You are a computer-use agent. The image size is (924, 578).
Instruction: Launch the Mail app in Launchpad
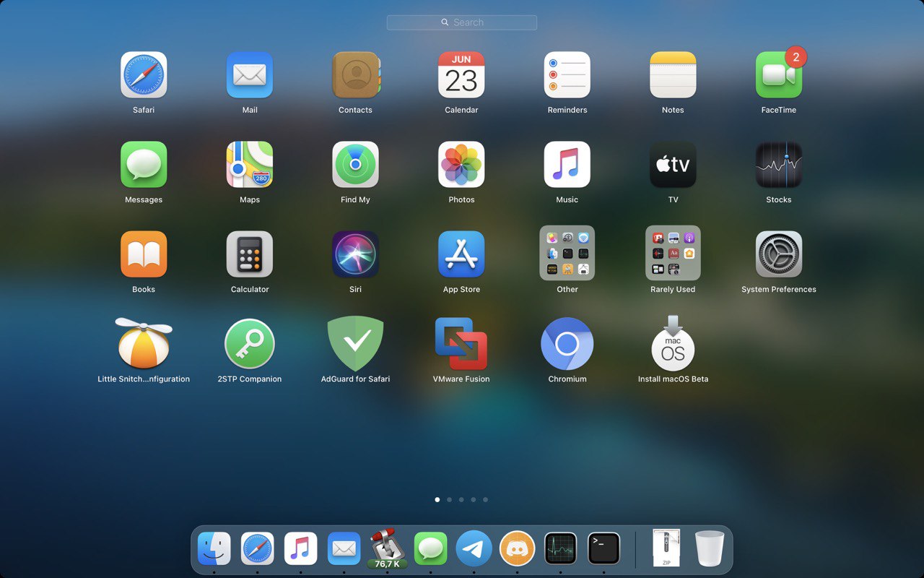(x=250, y=74)
